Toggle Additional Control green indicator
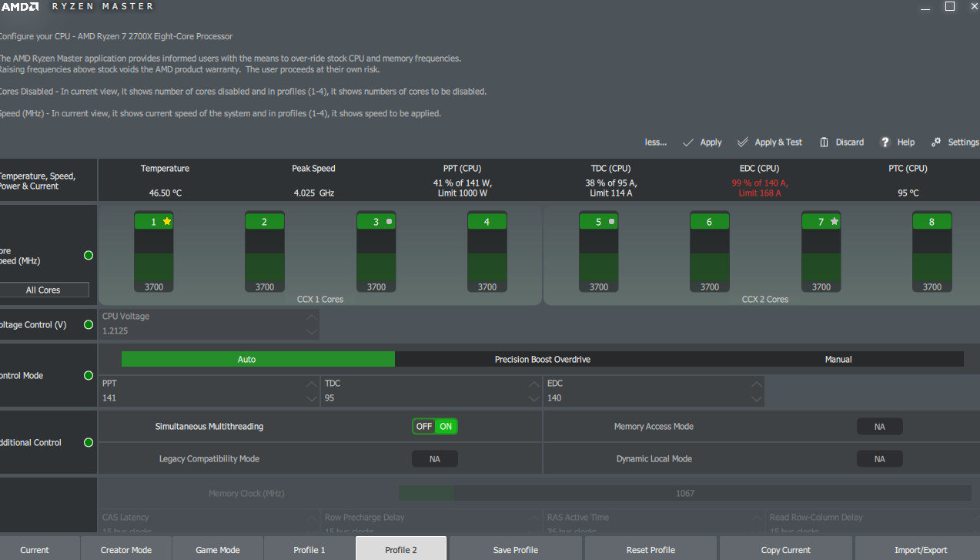 click(89, 442)
